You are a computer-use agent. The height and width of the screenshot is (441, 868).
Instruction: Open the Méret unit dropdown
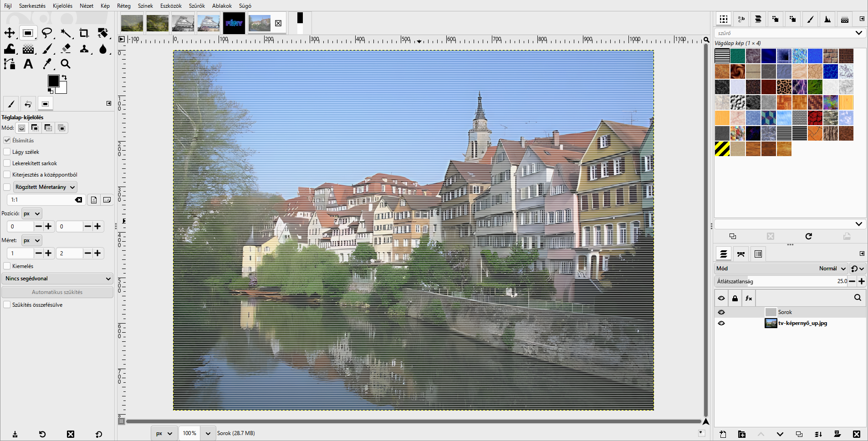pyautogui.click(x=32, y=240)
